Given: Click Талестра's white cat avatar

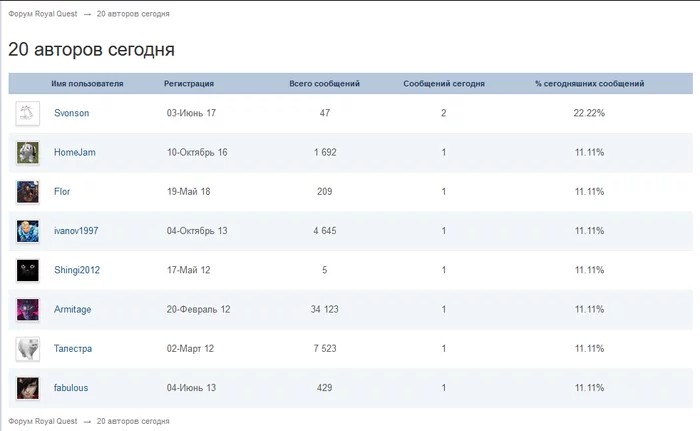Looking at the screenshot, I should [28, 349].
